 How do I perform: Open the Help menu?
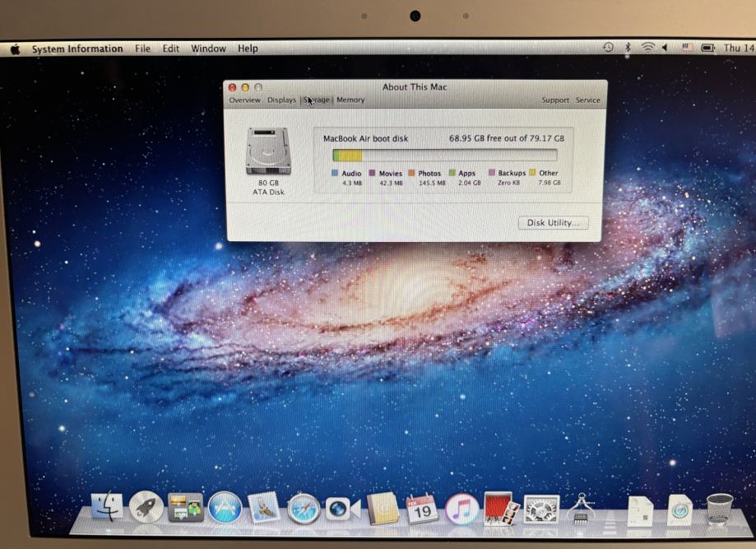coord(248,49)
